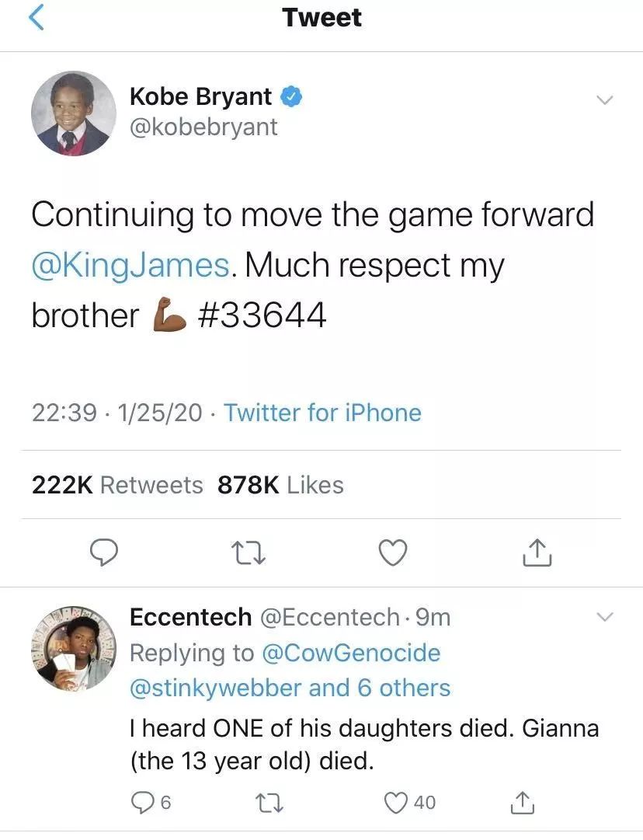Tap the Twitter for iPhone source link
This screenshot has width=643, height=840.
pos(322,413)
